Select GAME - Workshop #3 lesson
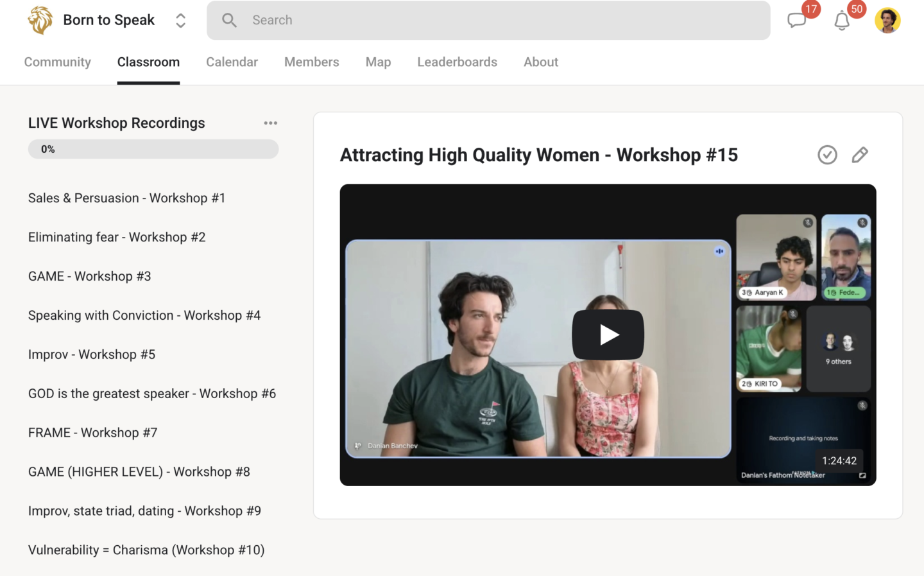Viewport: 924px width, 576px height. click(x=90, y=277)
